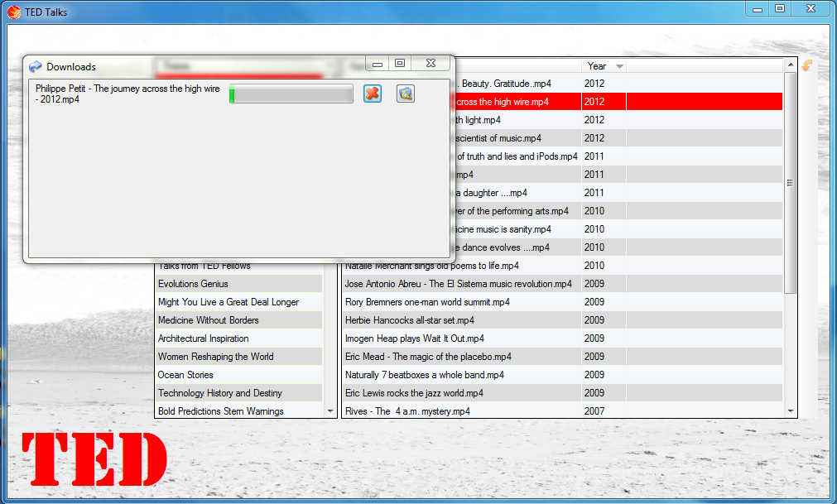Click the Philippe Petit download file name
This screenshot has width=837, height=504.
(127, 94)
